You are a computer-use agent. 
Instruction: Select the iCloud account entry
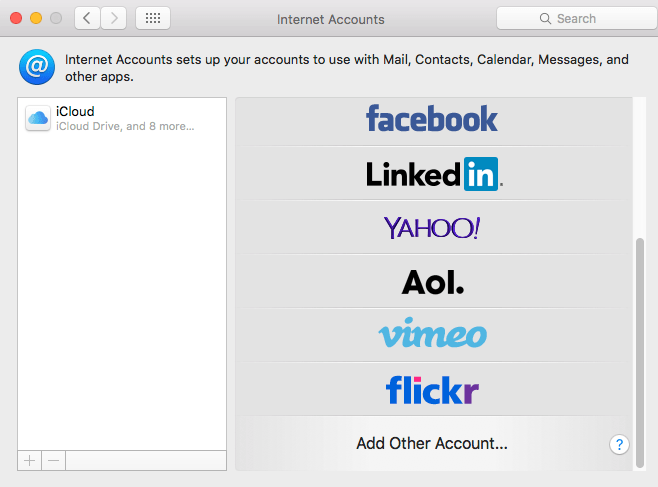tap(122, 118)
